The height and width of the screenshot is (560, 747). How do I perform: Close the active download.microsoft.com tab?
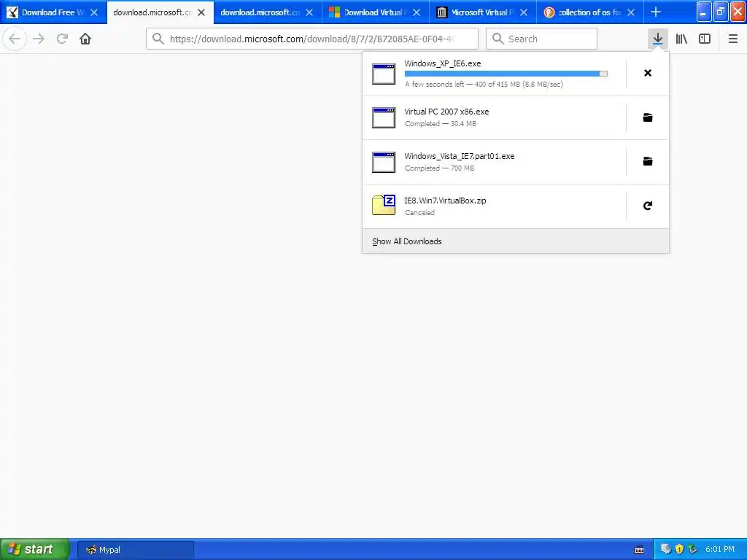tap(201, 12)
